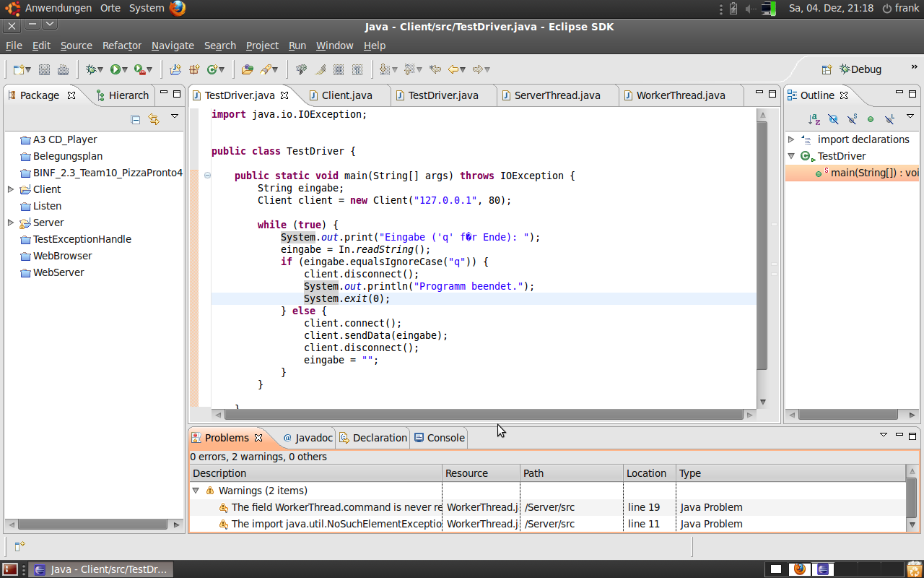Click the New Java Class icon
The width and height of the screenshot is (924, 578).
click(x=212, y=69)
